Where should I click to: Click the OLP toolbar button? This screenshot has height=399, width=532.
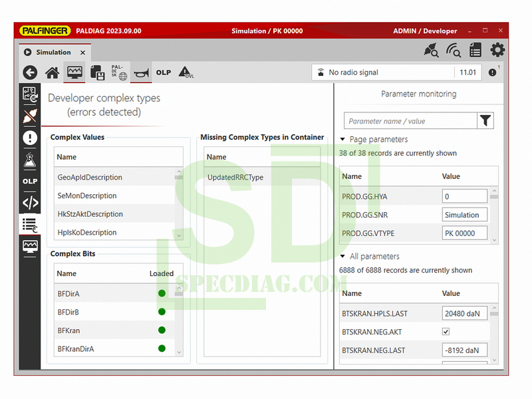(x=164, y=72)
